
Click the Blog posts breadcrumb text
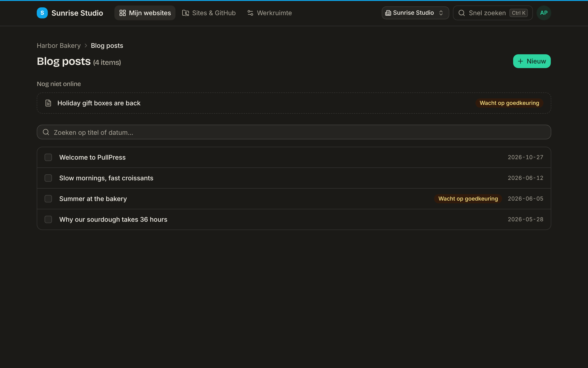(107, 46)
